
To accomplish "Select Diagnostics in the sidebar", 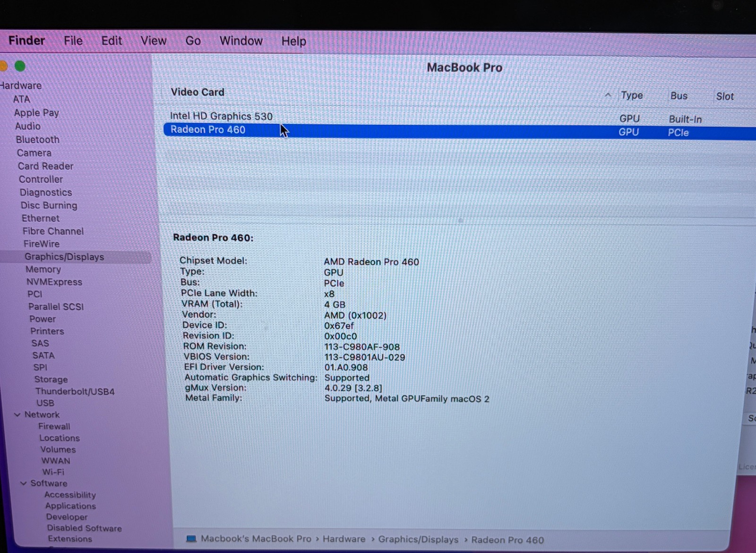I will (46, 192).
